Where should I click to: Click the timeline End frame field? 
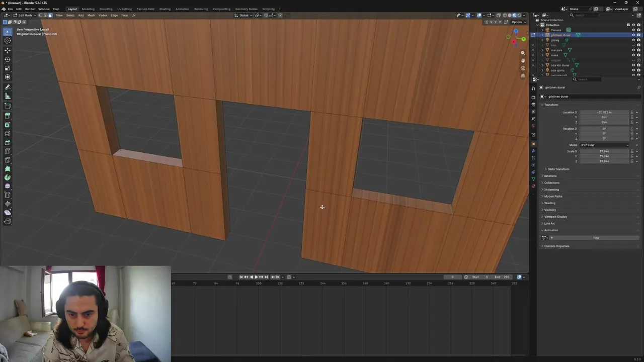[x=503, y=277]
